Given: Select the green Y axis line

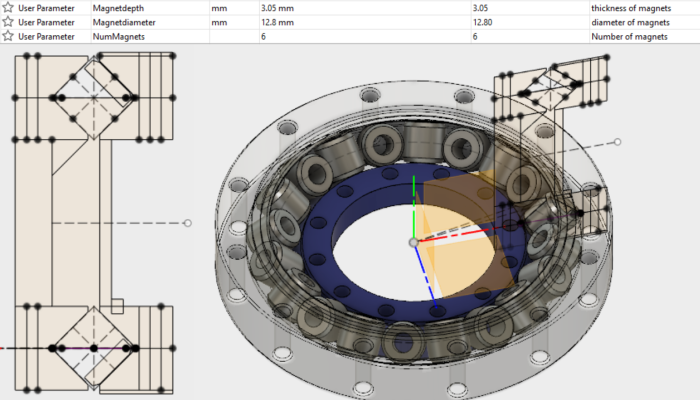Looking at the screenshot, I should [414, 206].
